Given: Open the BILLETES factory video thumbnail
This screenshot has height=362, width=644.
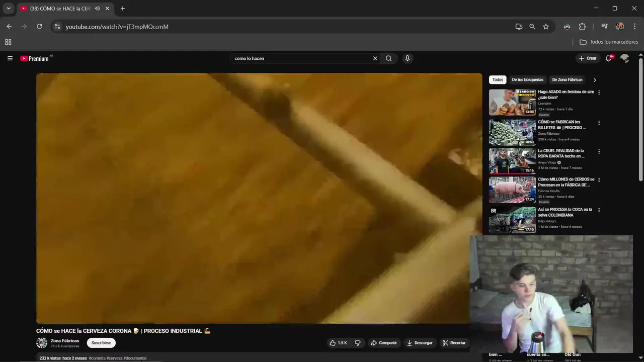Looking at the screenshot, I should [x=512, y=132].
